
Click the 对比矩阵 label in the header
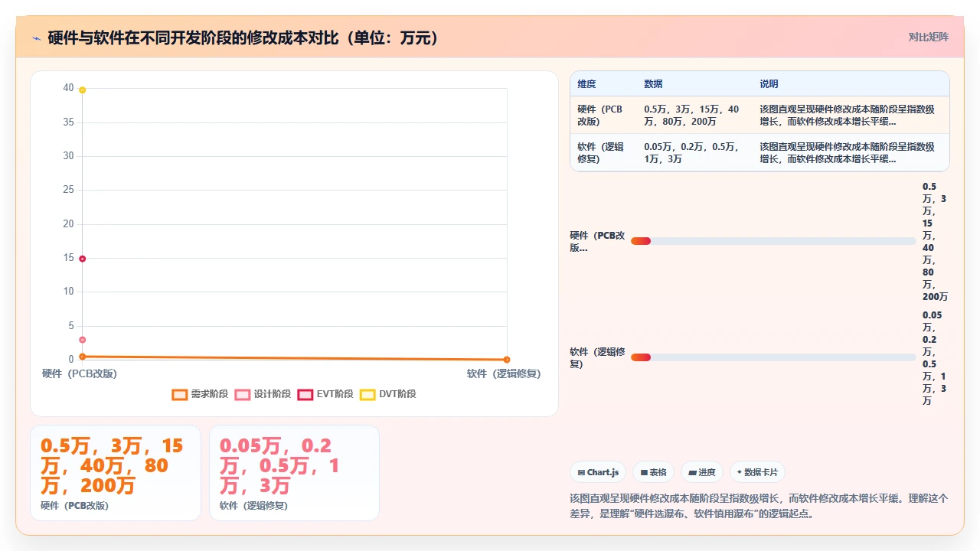tap(929, 37)
